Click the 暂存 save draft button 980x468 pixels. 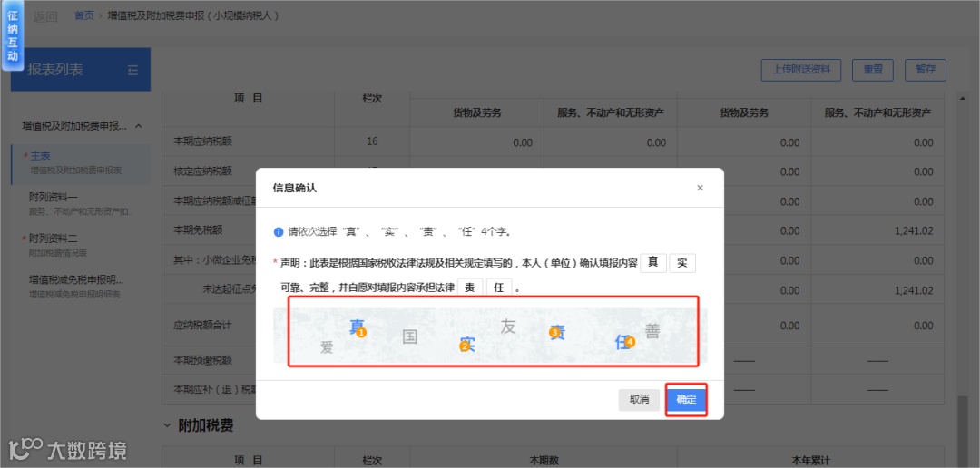[x=926, y=70]
